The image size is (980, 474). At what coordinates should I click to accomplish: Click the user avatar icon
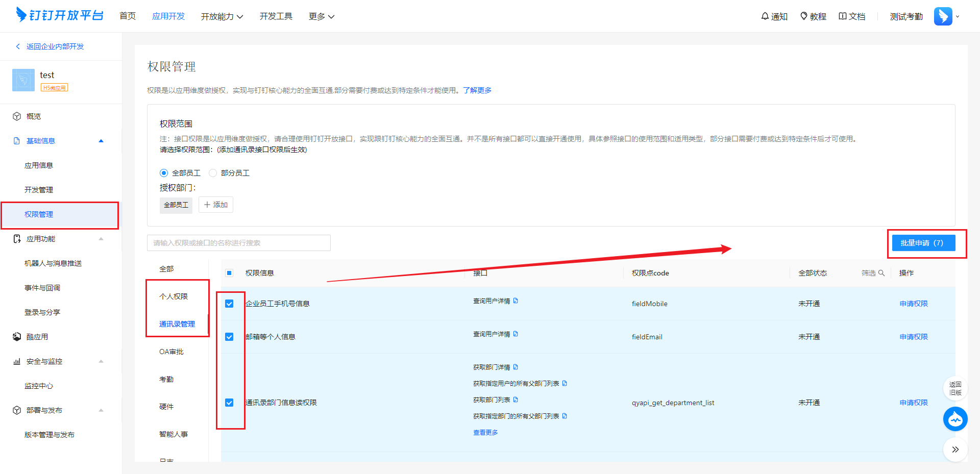[x=943, y=16]
